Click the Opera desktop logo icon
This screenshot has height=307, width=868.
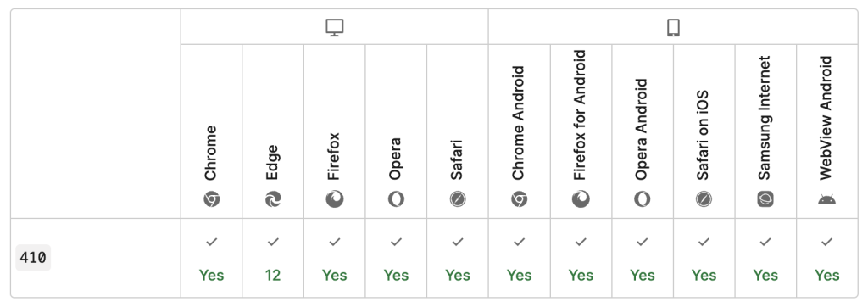[396, 199]
